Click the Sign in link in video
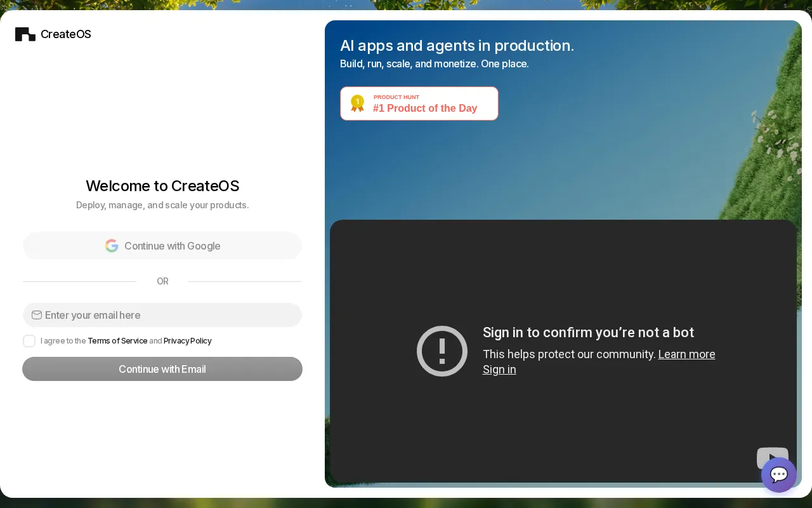This screenshot has width=812, height=508. [x=499, y=370]
